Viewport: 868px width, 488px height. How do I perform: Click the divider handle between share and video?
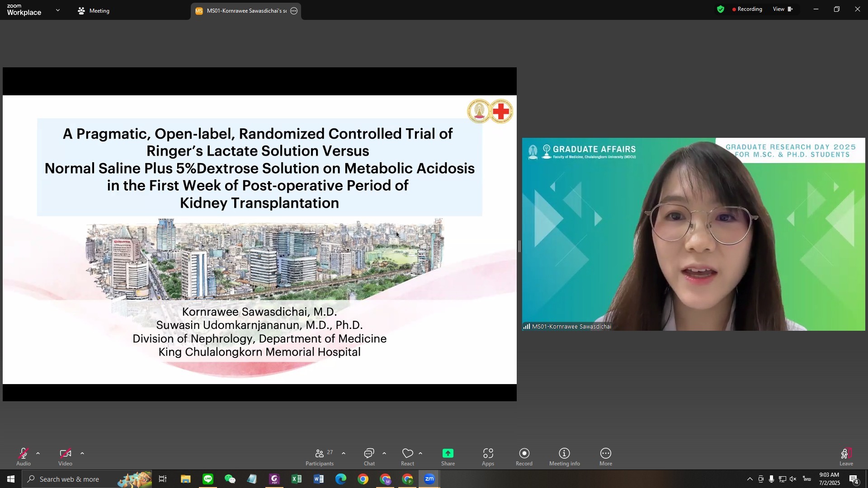pyautogui.click(x=519, y=246)
